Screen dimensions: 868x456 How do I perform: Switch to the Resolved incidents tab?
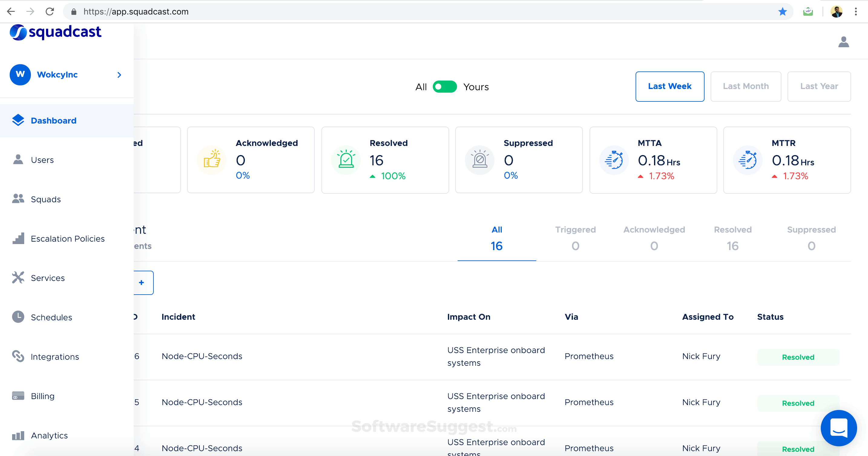(x=732, y=238)
